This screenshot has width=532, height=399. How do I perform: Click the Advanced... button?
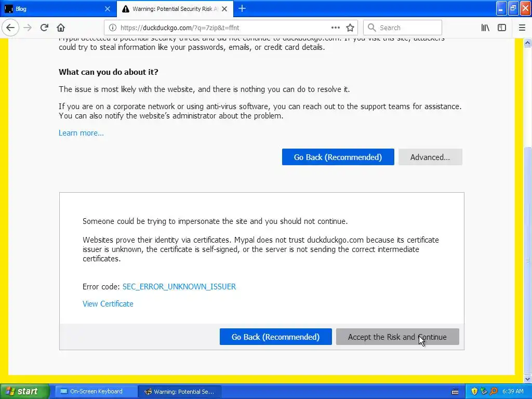pyautogui.click(x=430, y=157)
